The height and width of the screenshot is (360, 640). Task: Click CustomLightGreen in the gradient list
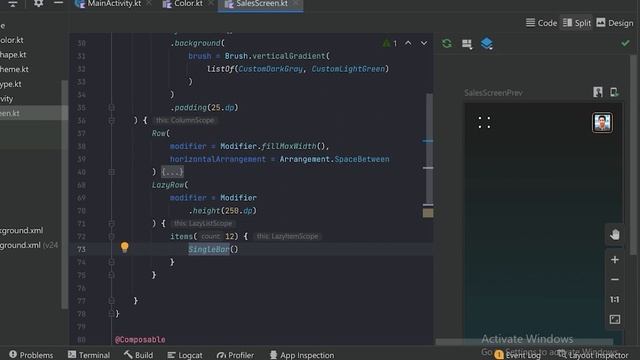pyautogui.click(x=348, y=69)
